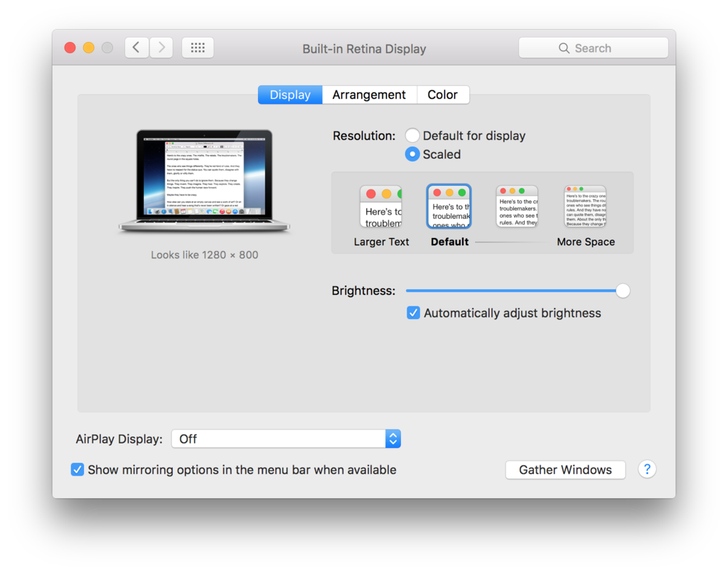
Task: Close the Built-in Retina Display window
Action: coord(70,48)
